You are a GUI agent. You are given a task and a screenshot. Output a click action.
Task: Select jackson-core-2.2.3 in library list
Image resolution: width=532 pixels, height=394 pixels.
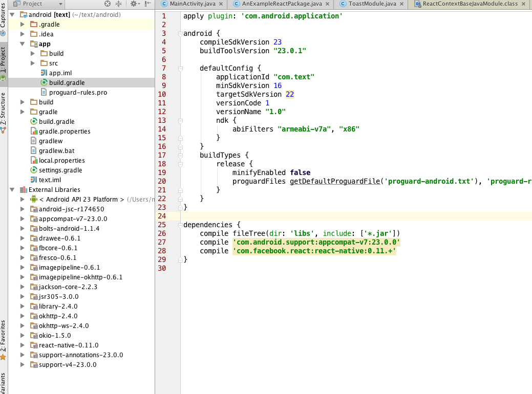[68, 287]
